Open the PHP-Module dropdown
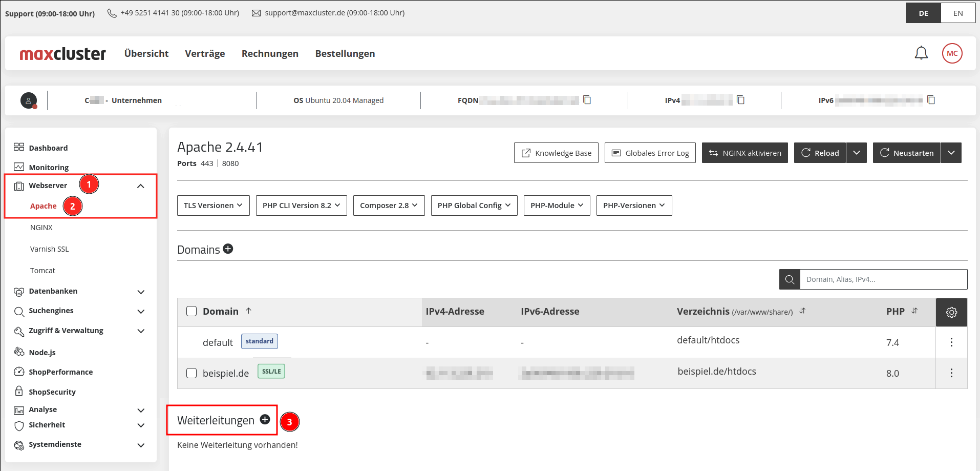Image resolution: width=980 pixels, height=471 pixels. pyautogui.click(x=557, y=206)
